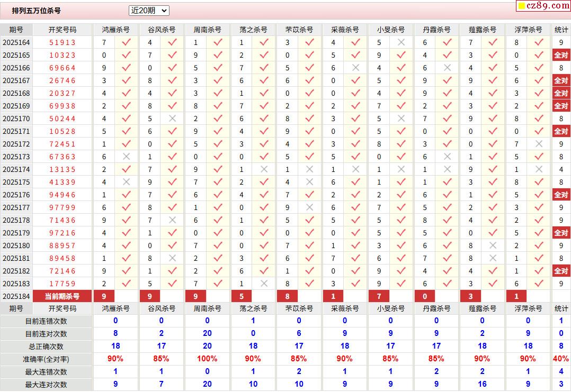Viewport: 571px width, 392px height.
Task: Click the winning number 97799
Action: [63, 207]
